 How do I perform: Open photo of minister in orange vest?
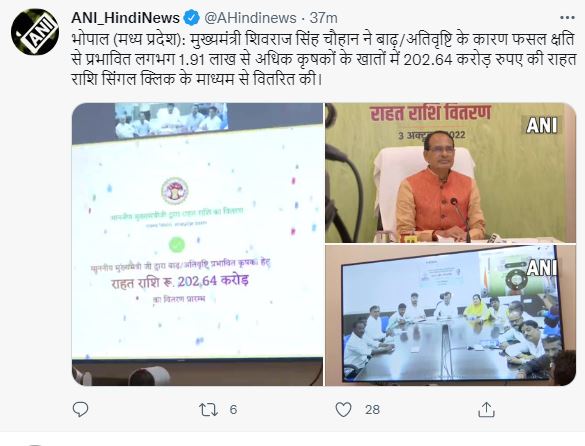point(450,173)
